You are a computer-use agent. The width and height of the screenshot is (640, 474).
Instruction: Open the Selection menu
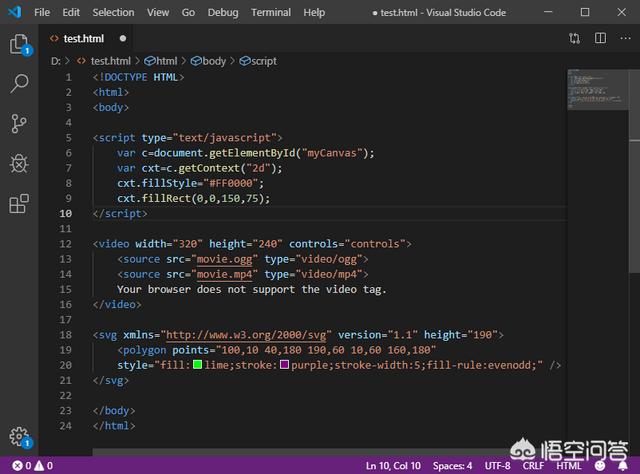click(x=113, y=12)
